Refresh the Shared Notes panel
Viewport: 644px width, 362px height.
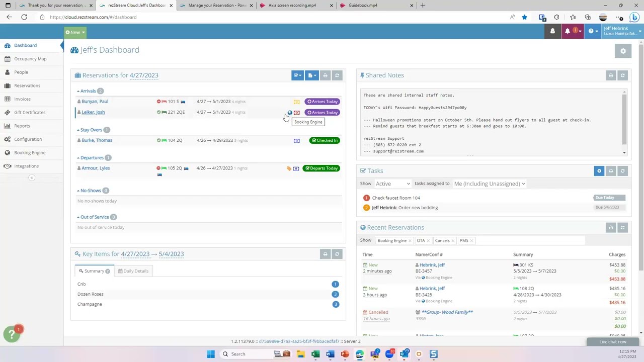tap(622, 75)
